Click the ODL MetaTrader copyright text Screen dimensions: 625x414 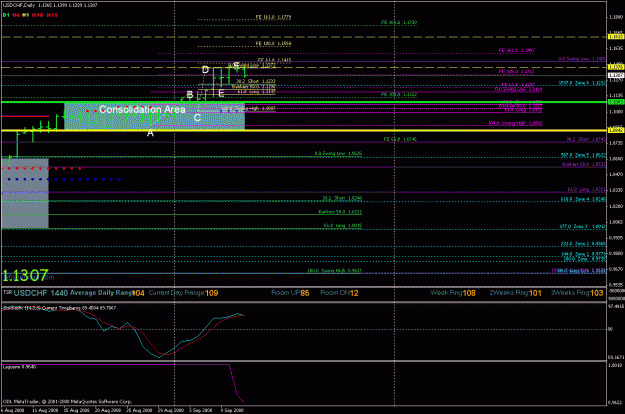coord(67,402)
